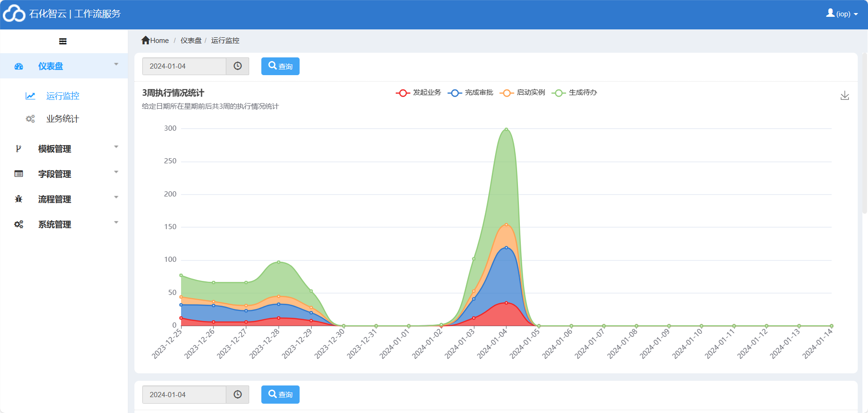Click the bug icon beside 流程管理
Viewport: 868px width, 413px height.
19,199
